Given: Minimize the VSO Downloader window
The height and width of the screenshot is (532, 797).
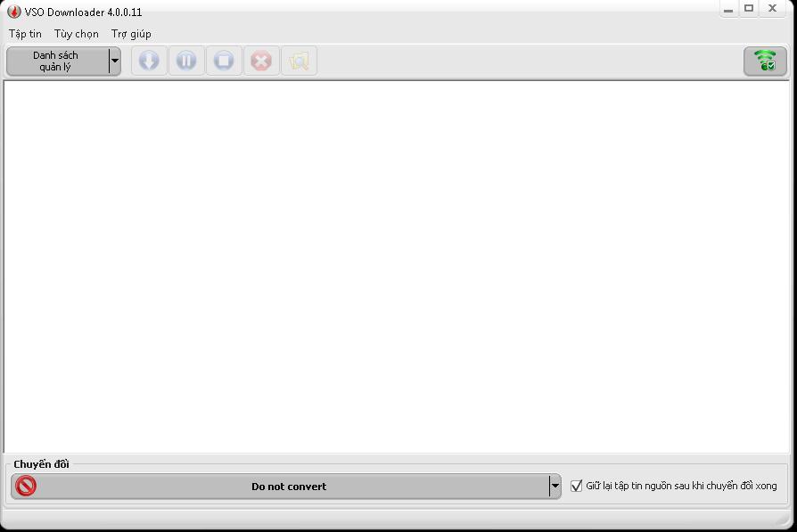Looking at the screenshot, I should click(x=728, y=9).
